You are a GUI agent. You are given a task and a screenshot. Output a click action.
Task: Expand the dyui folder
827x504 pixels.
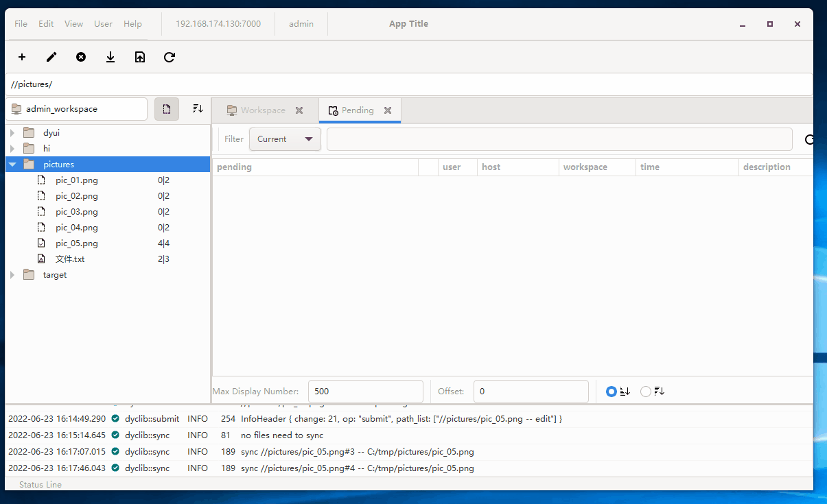point(12,133)
